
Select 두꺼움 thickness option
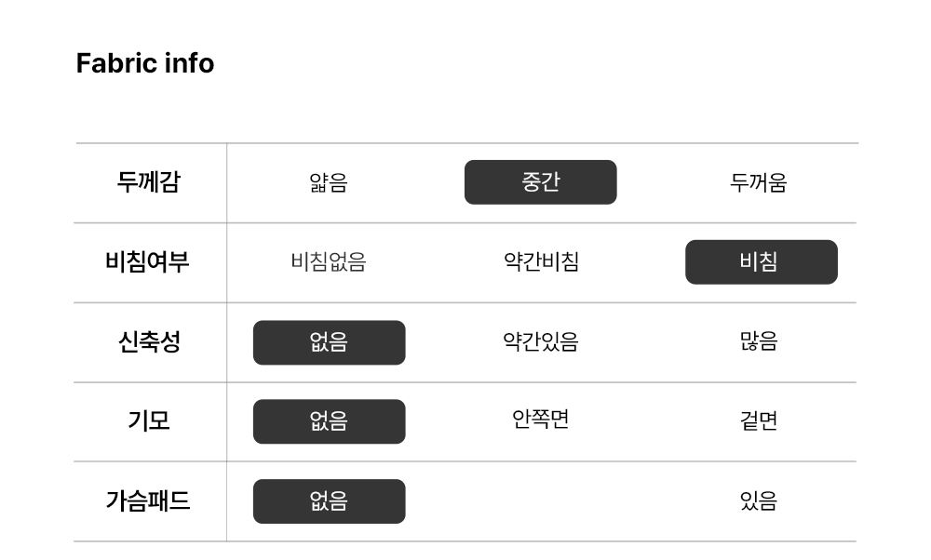click(x=758, y=182)
